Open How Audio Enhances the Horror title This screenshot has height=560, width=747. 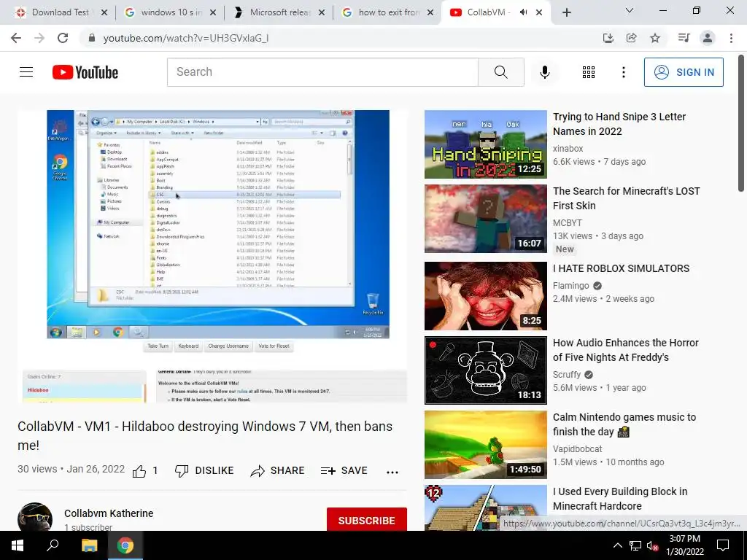point(625,350)
